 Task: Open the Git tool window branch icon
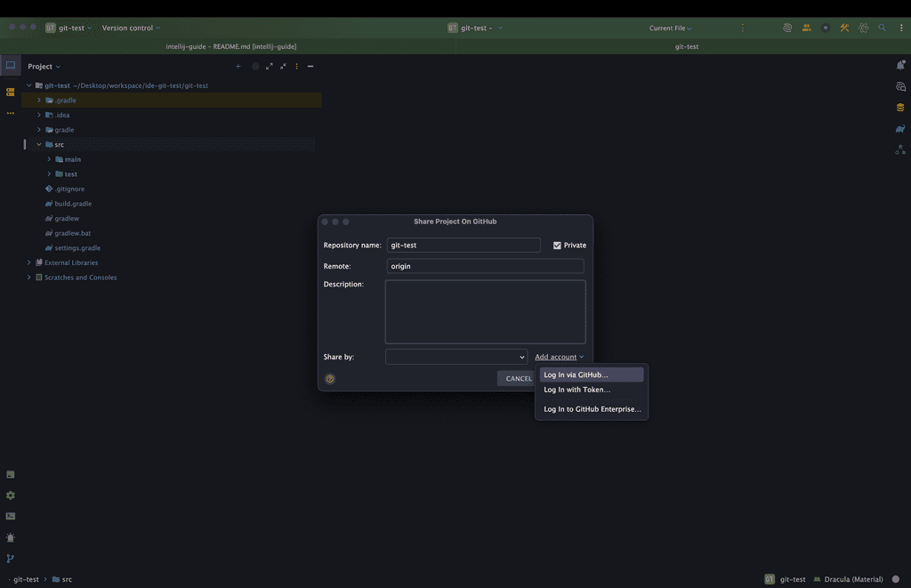[11, 559]
